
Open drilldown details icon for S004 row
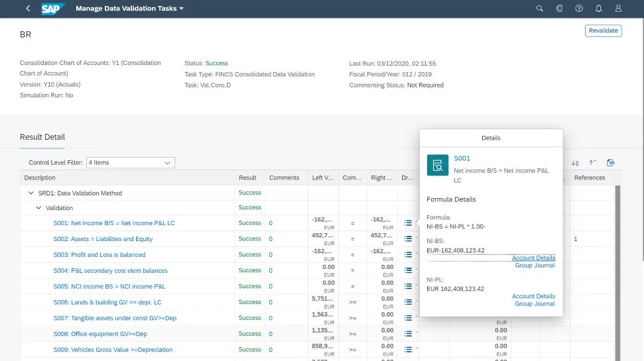408,270
